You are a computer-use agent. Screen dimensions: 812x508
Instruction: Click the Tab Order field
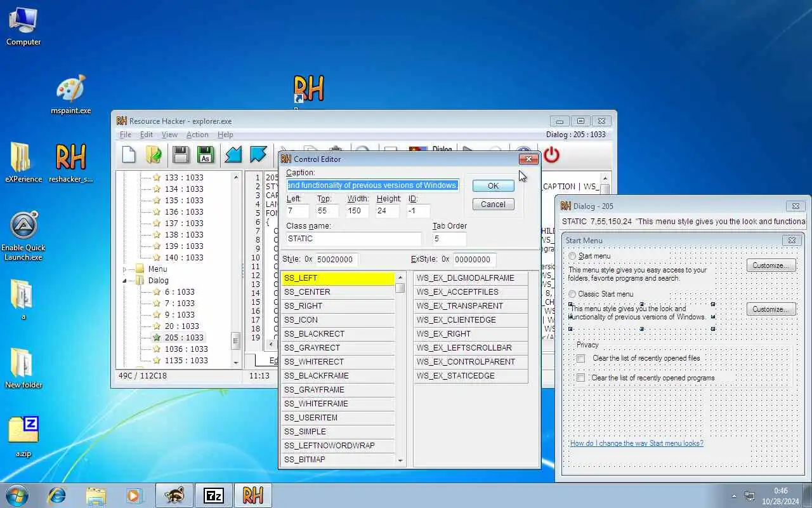pos(449,239)
